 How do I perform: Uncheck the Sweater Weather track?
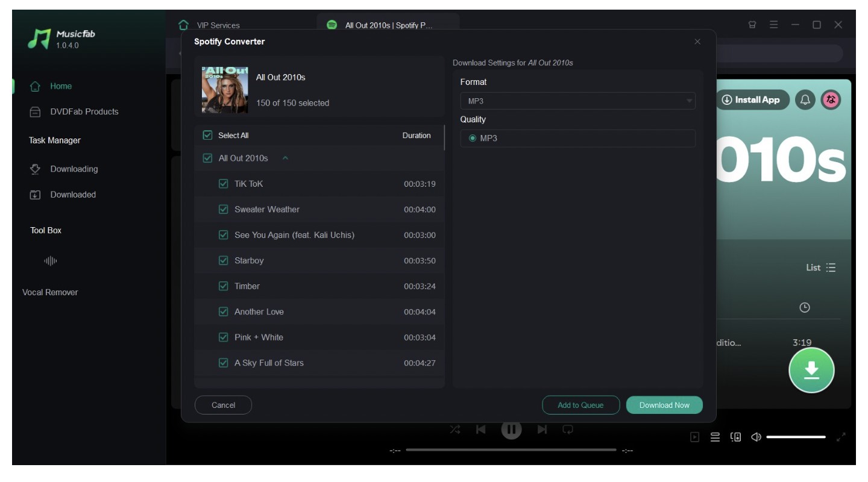224,210
